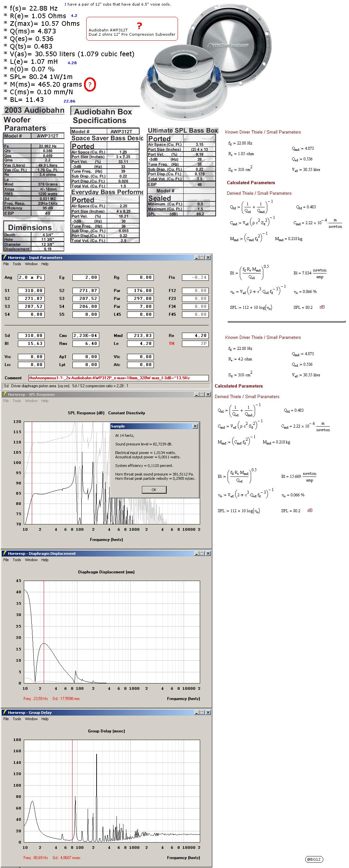Select the Bl field showing 15,63

[x=31, y=344]
